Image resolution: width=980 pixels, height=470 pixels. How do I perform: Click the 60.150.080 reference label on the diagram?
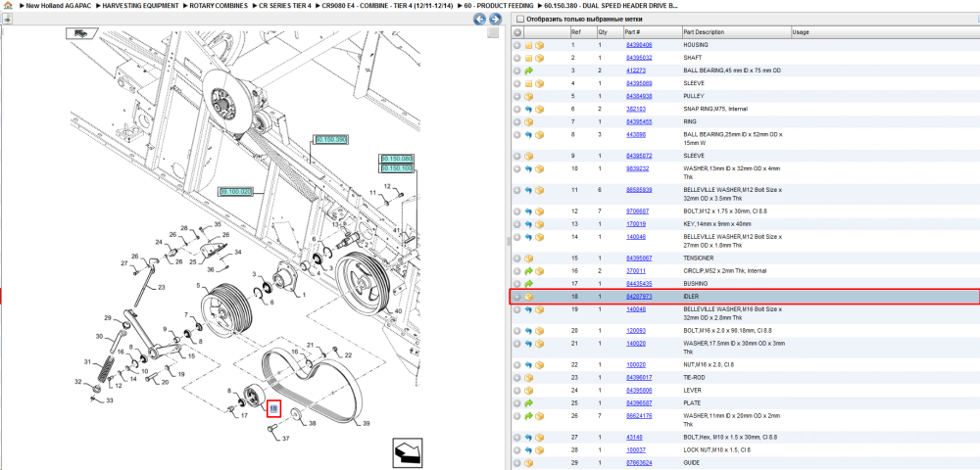(x=397, y=160)
